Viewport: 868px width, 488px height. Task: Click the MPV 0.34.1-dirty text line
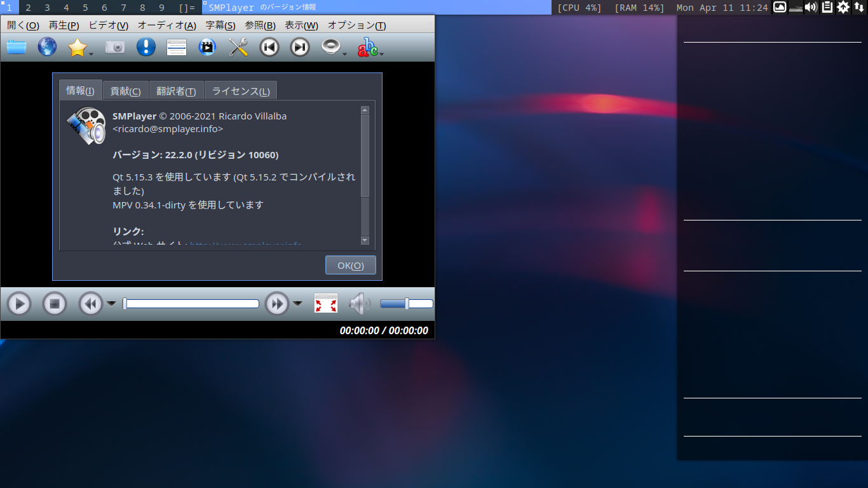click(x=188, y=205)
